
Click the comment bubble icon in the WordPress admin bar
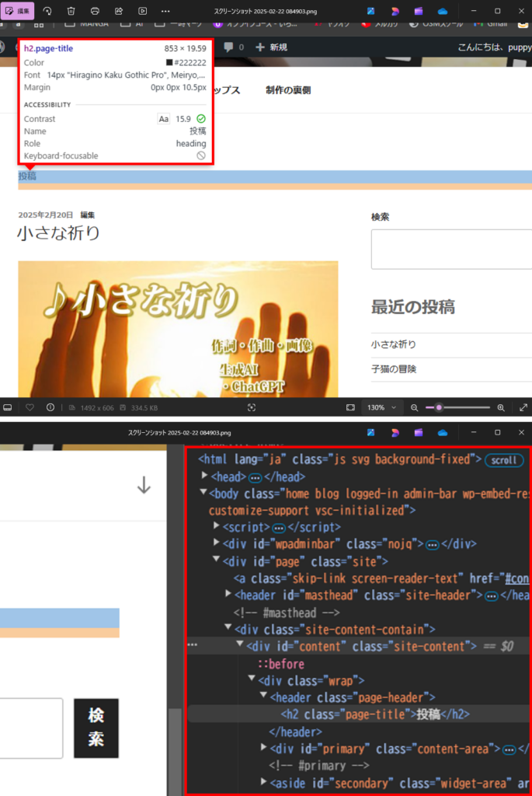click(229, 47)
